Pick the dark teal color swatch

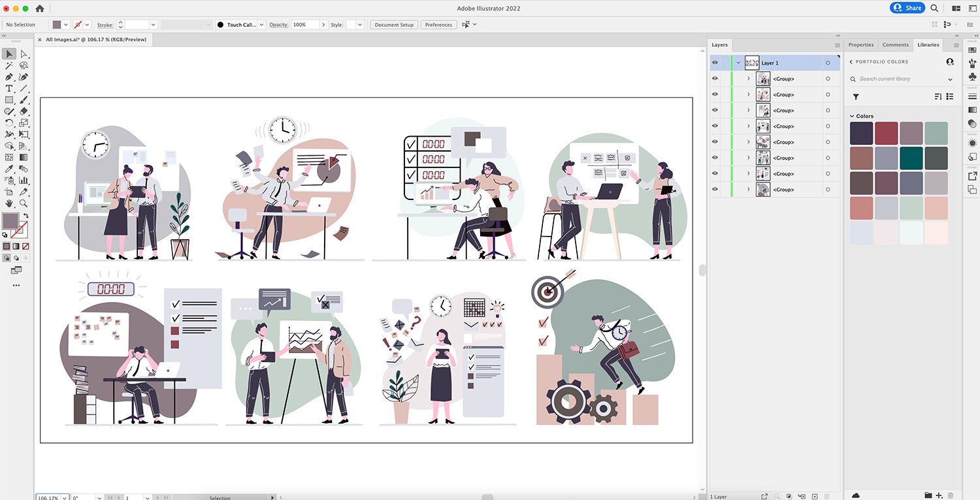coord(911,158)
